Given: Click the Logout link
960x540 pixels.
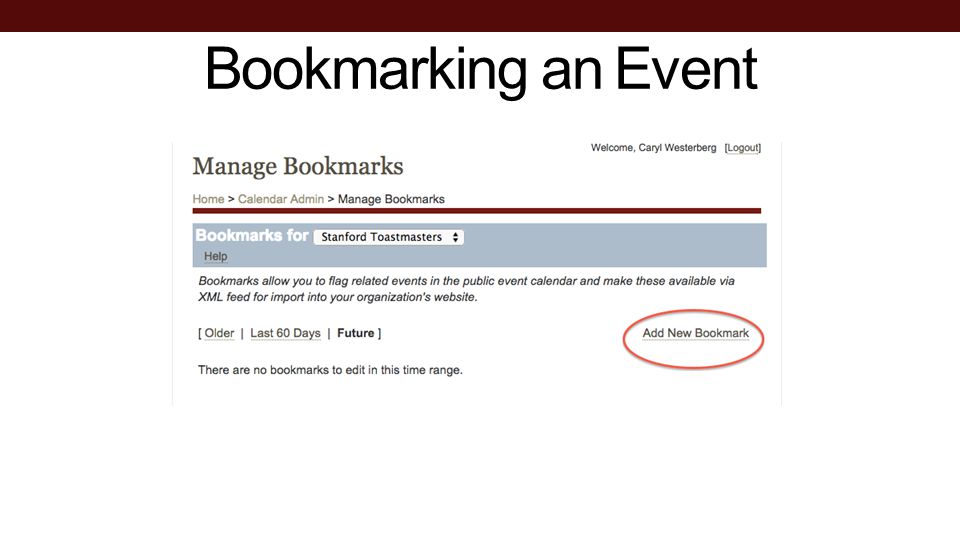Looking at the screenshot, I should coord(743,148).
